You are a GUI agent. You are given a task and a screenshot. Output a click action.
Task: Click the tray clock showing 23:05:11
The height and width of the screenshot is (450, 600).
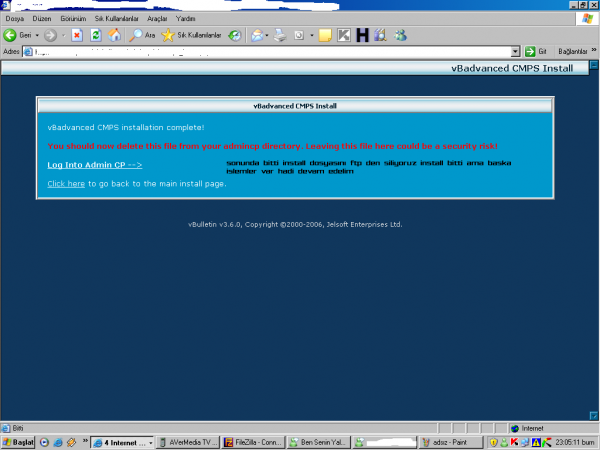(575, 442)
